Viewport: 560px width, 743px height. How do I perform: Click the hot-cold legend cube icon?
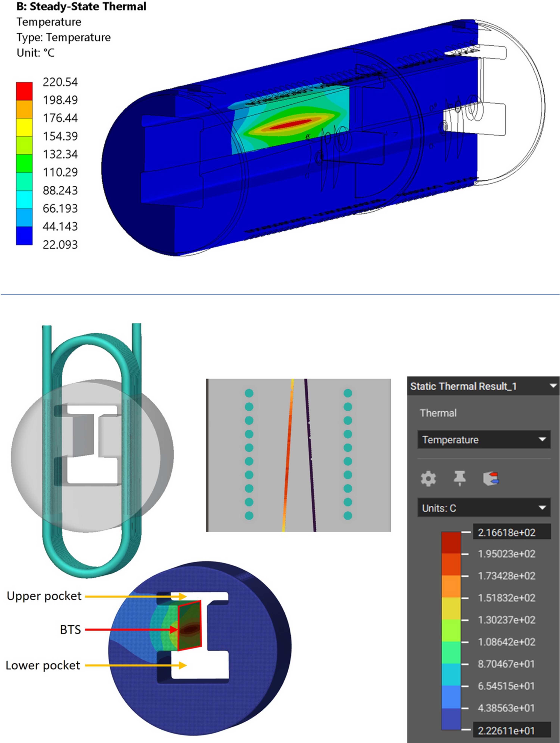491,479
